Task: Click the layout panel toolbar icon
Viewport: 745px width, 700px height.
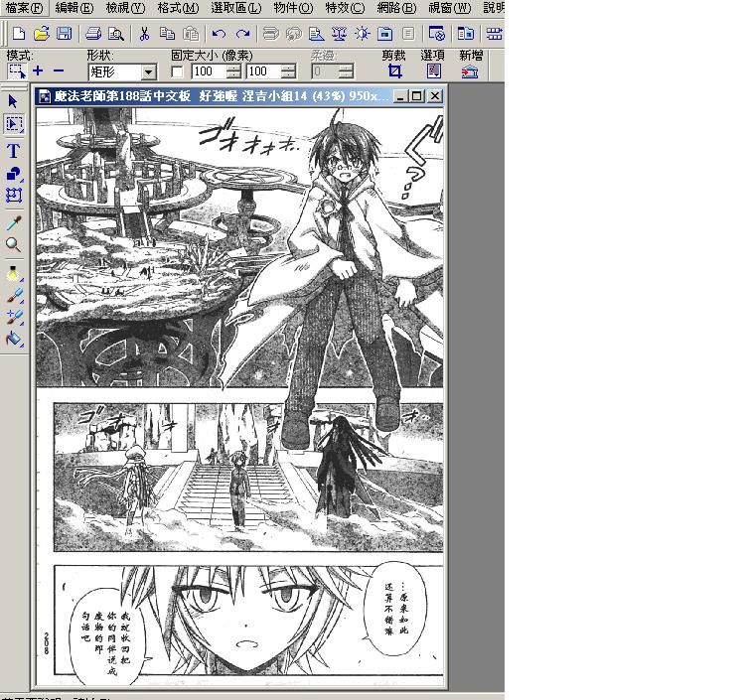Action: coord(465,34)
